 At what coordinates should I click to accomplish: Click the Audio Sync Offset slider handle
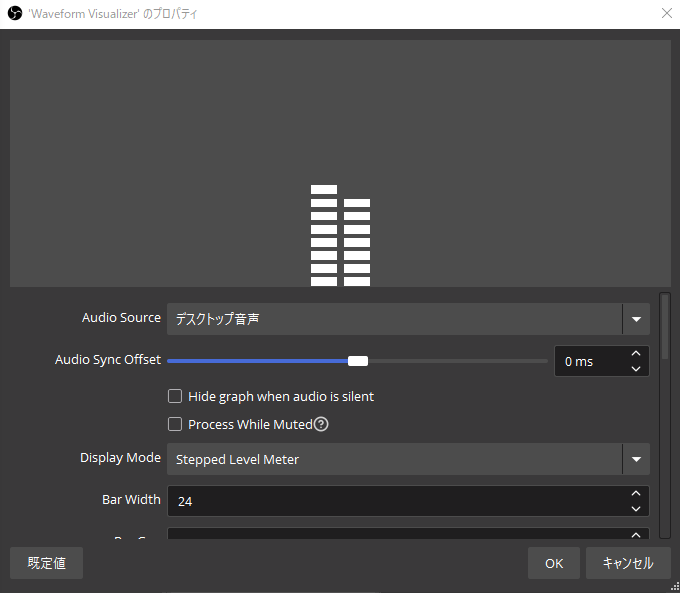[358, 361]
